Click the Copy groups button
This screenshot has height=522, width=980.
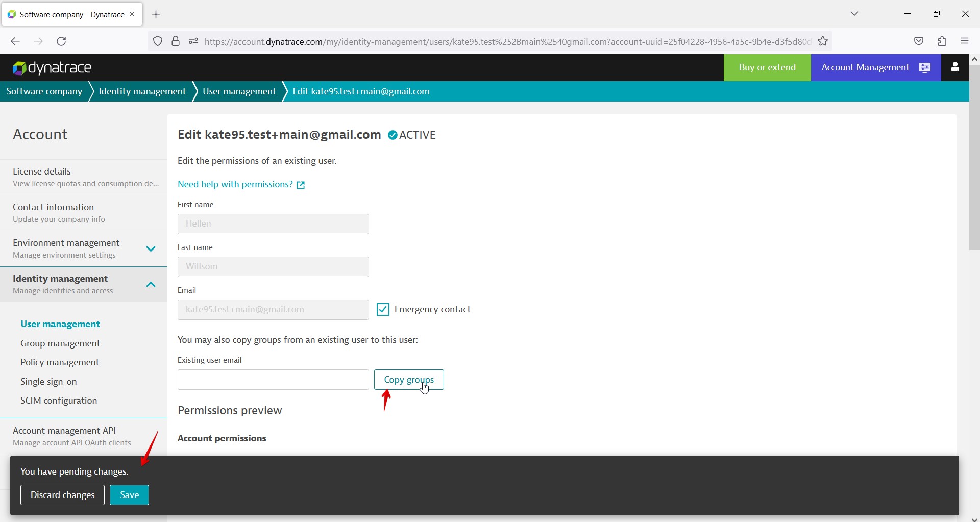[409, 380]
